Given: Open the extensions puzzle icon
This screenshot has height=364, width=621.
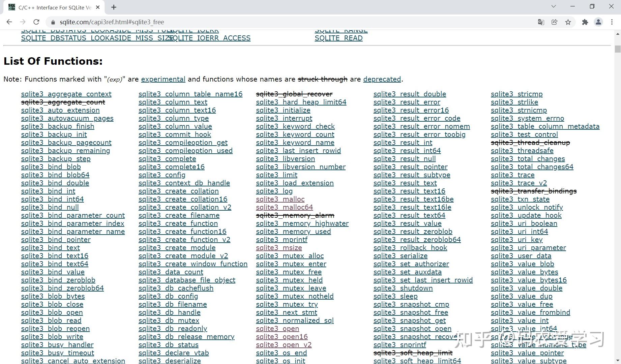Looking at the screenshot, I should coord(585,22).
